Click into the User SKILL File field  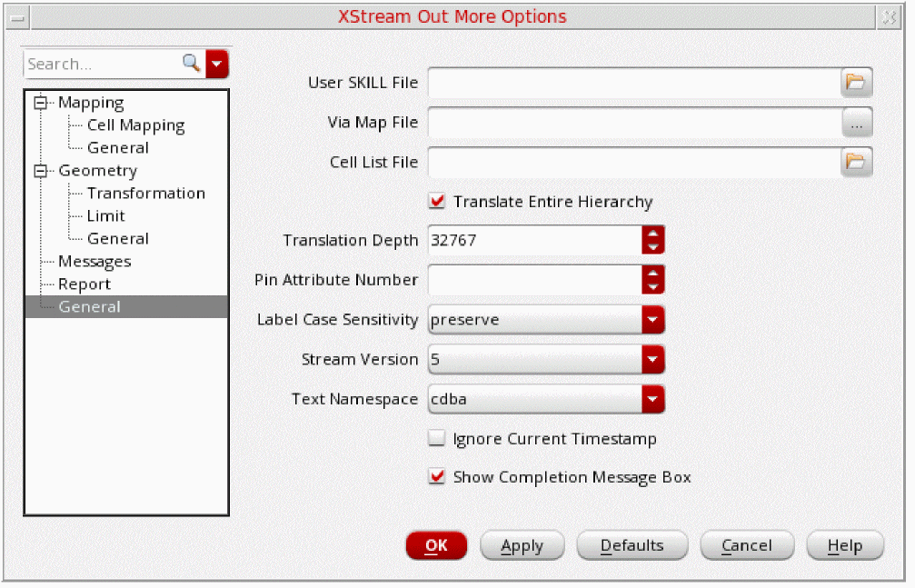(x=632, y=82)
